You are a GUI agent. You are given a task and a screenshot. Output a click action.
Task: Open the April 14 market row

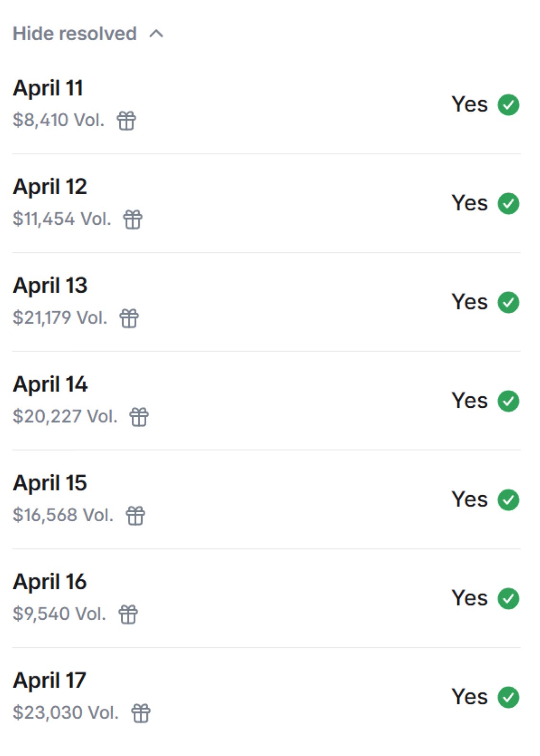[x=50, y=384]
